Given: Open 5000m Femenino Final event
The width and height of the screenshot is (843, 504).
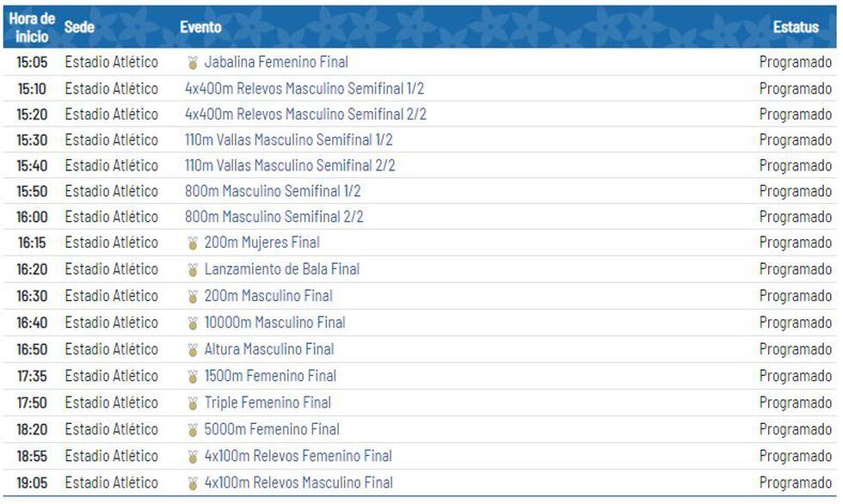Looking at the screenshot, I should [x=272, y=429].
